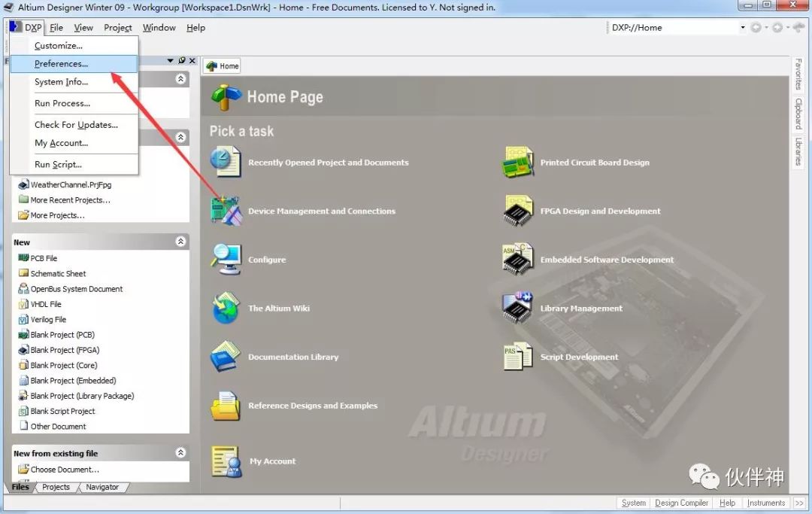Select the Files panel tab
Image resolution: width=812 pixels, height=514 pixels.
point(21,487)
